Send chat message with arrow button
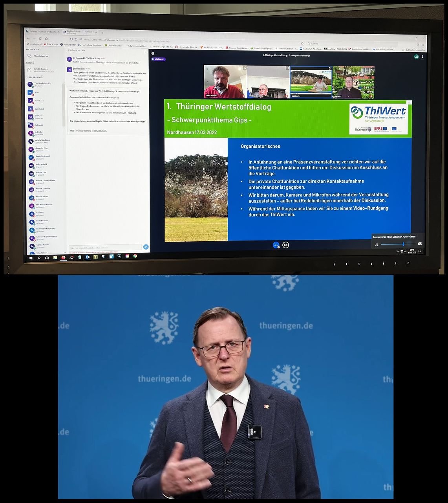448x503 pixels. (x=146, y=247)
